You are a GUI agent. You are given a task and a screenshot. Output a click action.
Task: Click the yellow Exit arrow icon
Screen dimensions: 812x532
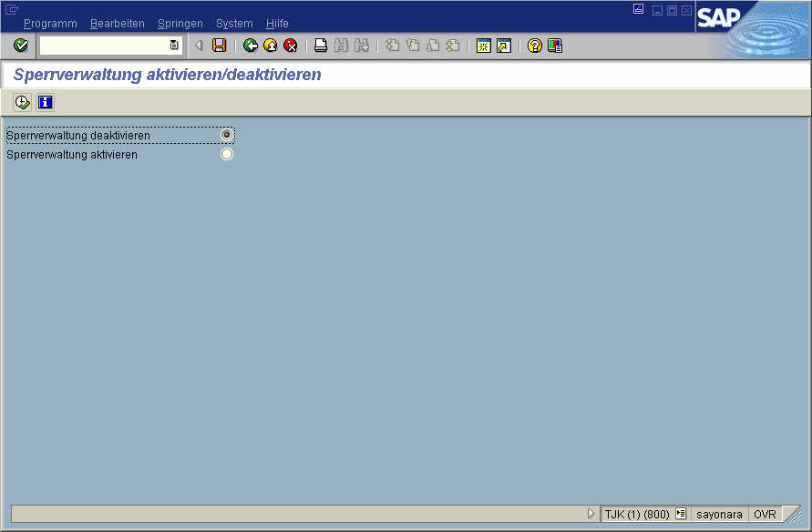(271, 46)
